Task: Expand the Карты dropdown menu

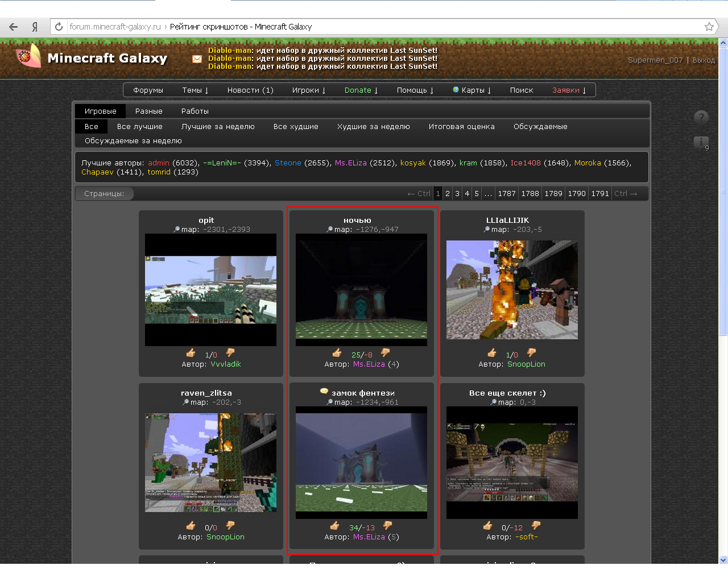Action: coord(472,90)
